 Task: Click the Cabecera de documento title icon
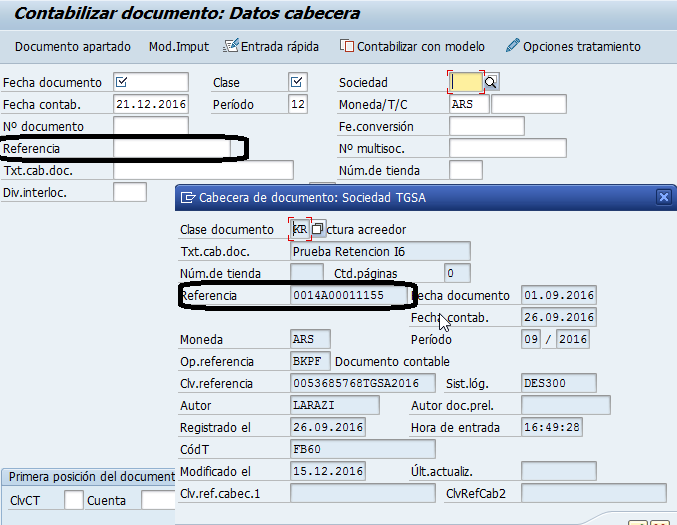pos(188,197)
